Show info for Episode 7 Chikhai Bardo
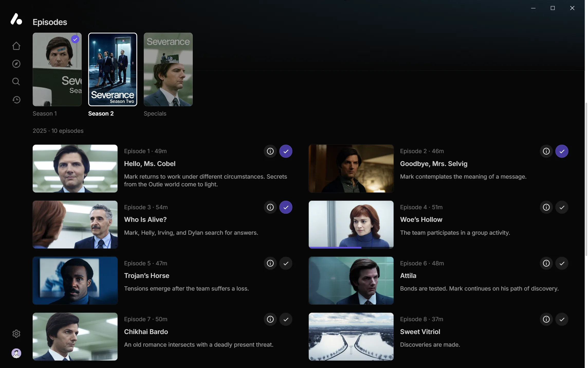588x368 pixels. [x=270, y=319]
